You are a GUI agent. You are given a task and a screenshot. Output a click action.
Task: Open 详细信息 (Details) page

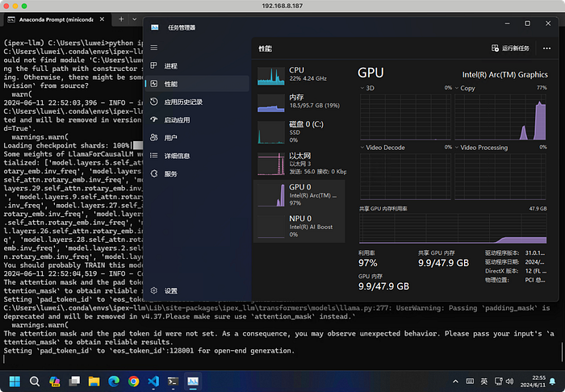(197, 156)
